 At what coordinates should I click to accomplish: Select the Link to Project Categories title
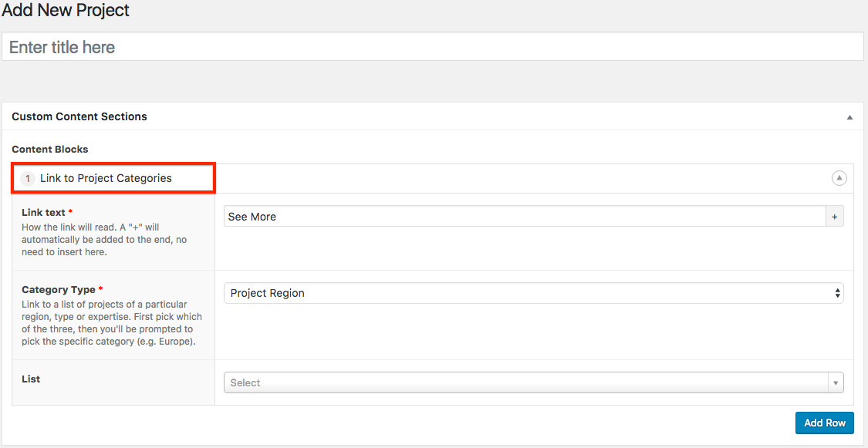coord(106,178)
